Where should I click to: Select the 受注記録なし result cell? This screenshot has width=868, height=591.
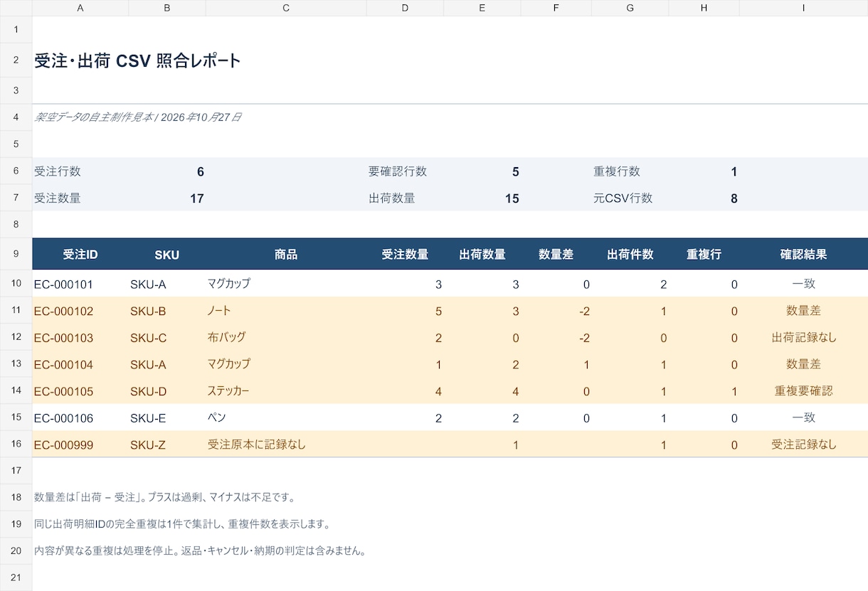coord(804,444)
